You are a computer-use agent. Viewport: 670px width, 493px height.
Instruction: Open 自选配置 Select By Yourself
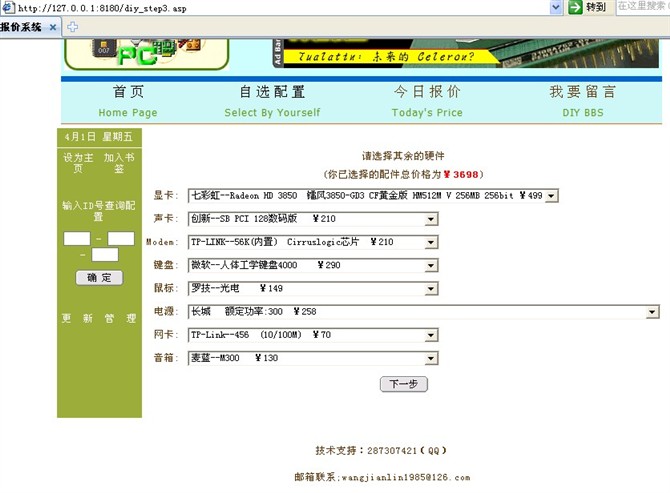[x=272, y=101]
